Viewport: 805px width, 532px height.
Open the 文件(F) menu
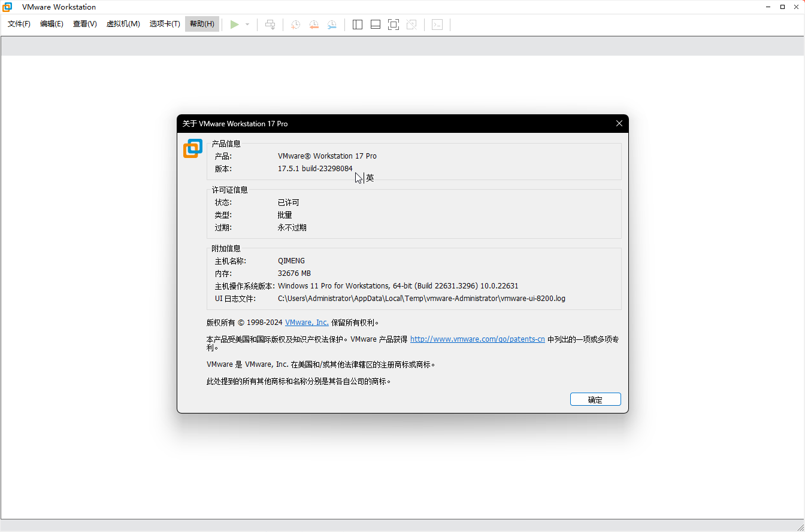[x=19, y=24]
